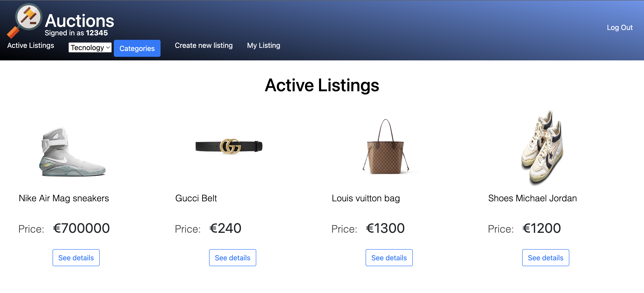Image resolution: width=644 pixels, height=293 pixels.
Task: Open the Tecnology category dropdown
Action: (89, 47)
